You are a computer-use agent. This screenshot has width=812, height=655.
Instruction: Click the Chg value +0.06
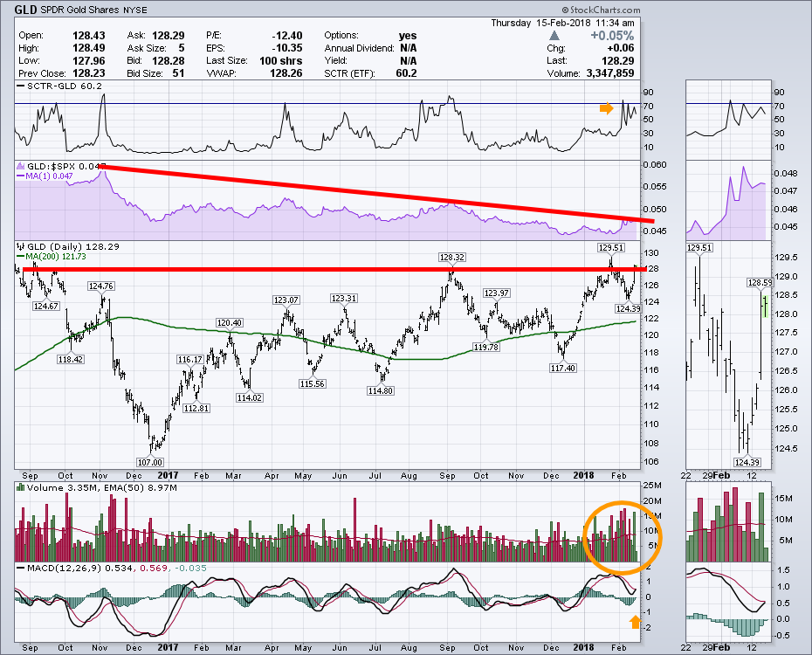(x=621, y=48)
